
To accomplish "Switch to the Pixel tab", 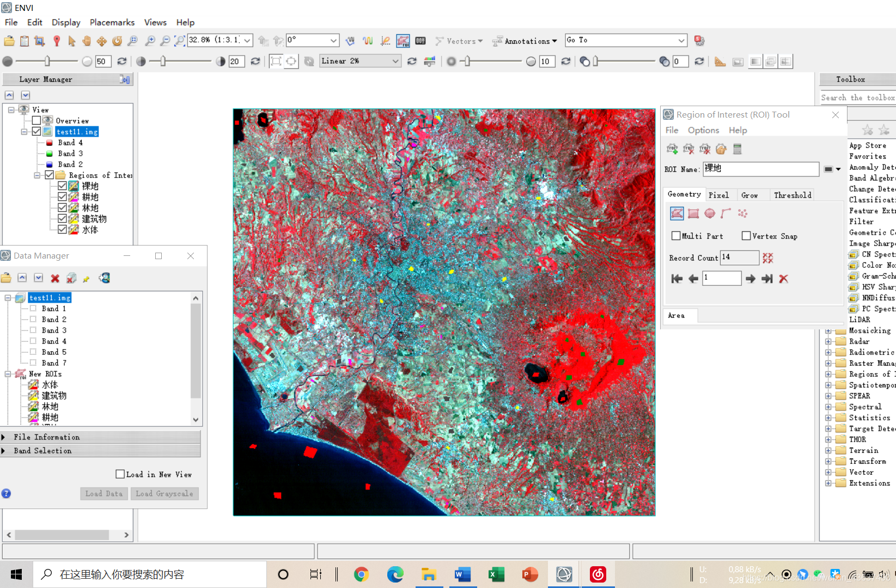I will coord(718,195).
